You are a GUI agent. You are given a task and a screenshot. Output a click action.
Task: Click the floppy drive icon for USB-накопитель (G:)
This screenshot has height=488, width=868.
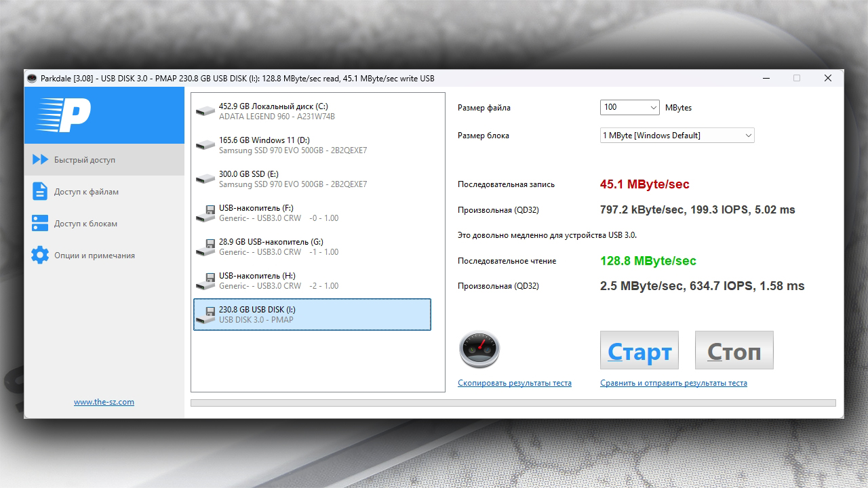(205, 247)
